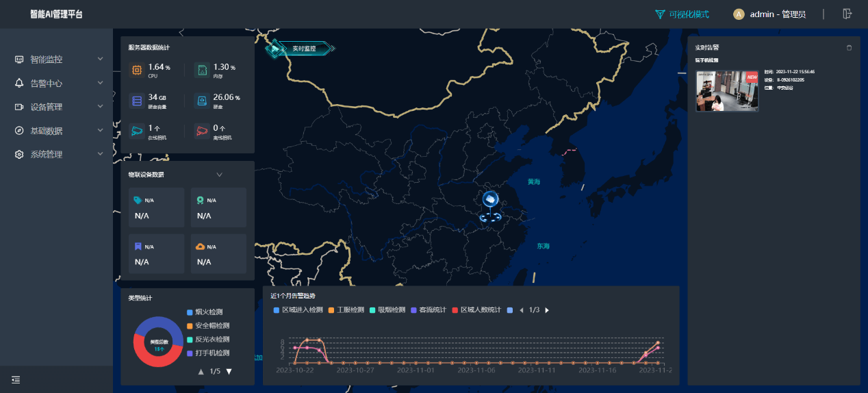Clear alerts with the trash icon
868x393 pixels.
click(x=849, y=48)
